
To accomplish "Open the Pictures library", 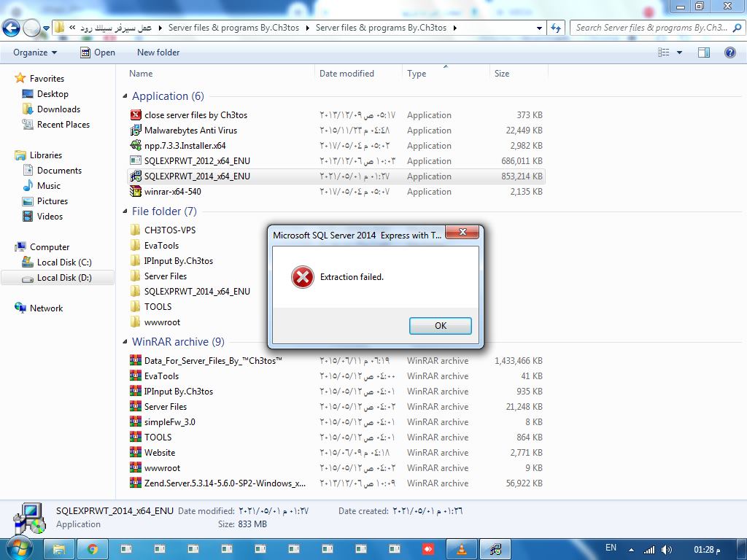I will point(53,201).
